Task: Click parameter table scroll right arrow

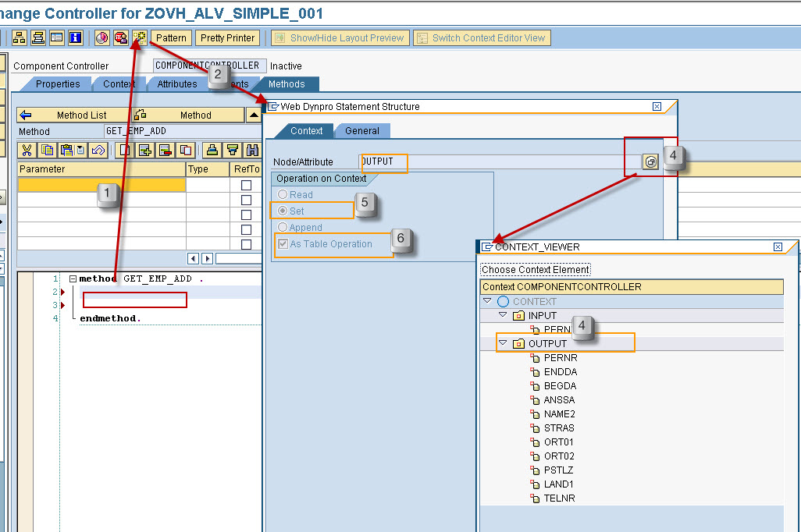Action: click(207, 258)
